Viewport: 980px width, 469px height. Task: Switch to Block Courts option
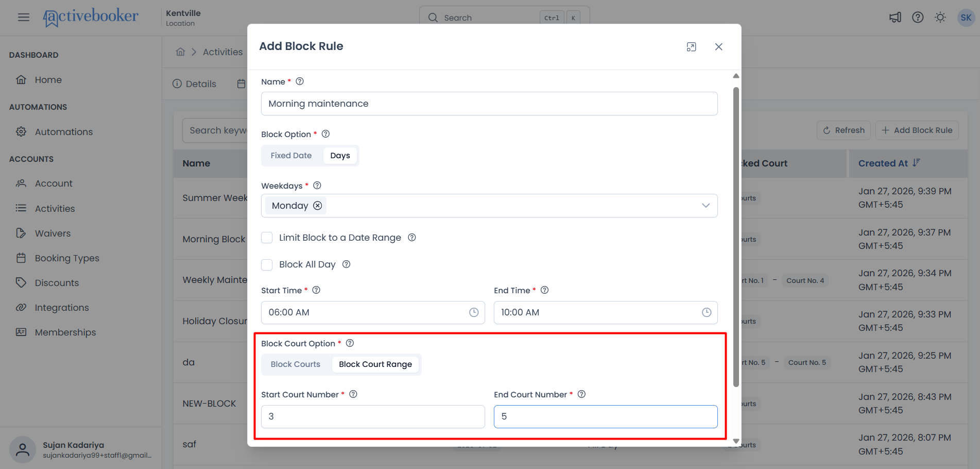(296, 364)
